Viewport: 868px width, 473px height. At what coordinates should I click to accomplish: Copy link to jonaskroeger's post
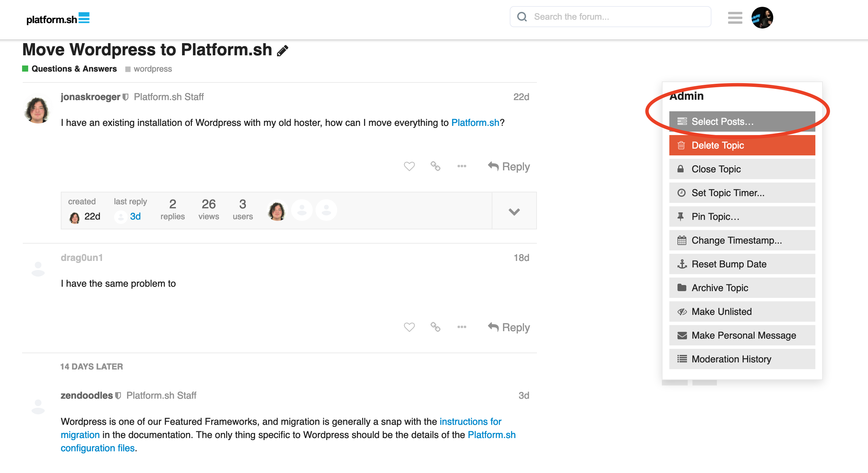pos(435,166)
